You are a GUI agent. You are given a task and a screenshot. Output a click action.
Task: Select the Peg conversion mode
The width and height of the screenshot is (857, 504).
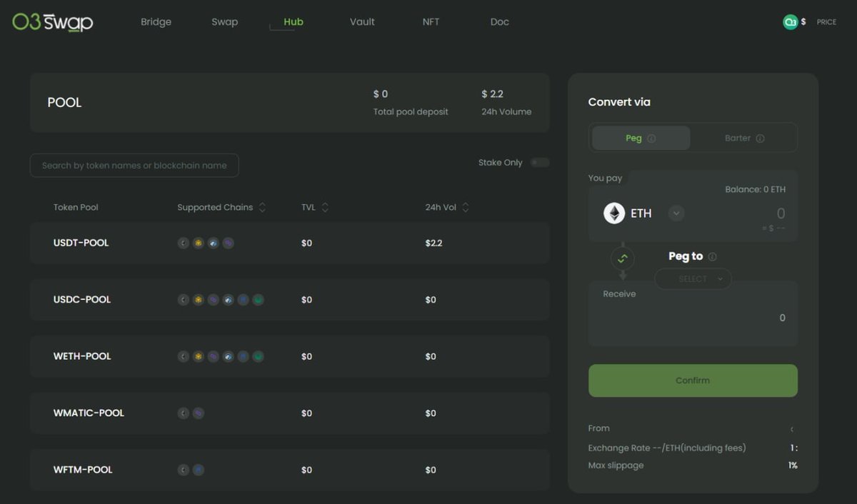(641, 138)
